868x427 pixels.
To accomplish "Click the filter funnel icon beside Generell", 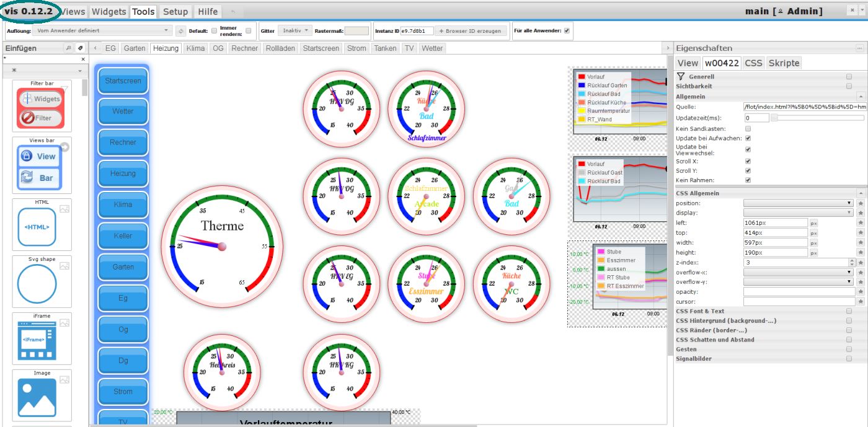I will (681, 76).
